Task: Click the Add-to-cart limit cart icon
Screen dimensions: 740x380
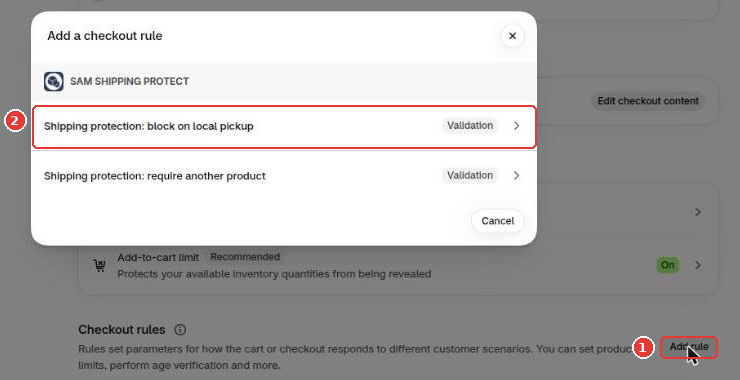Action: 100,266
